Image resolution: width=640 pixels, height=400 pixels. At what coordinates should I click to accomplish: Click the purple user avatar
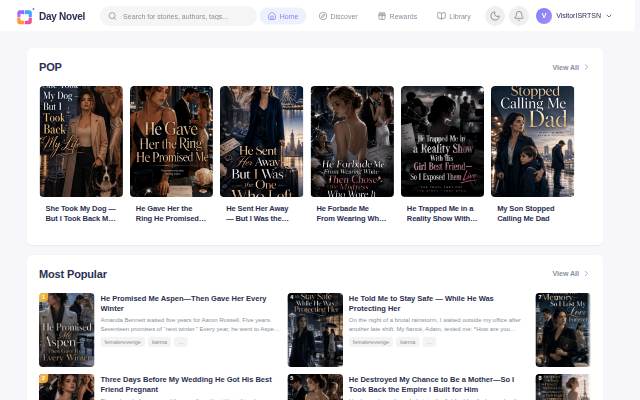[x=544, y=16]
